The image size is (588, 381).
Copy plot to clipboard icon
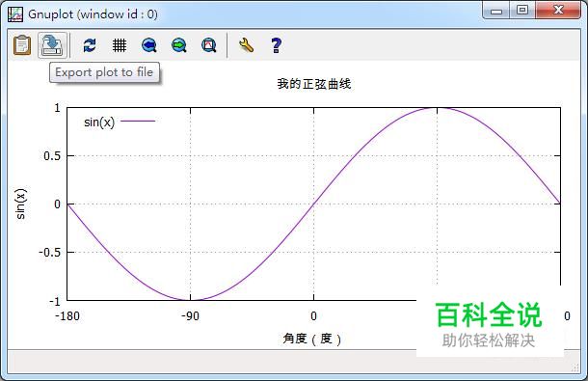click(x=22, y=45)
